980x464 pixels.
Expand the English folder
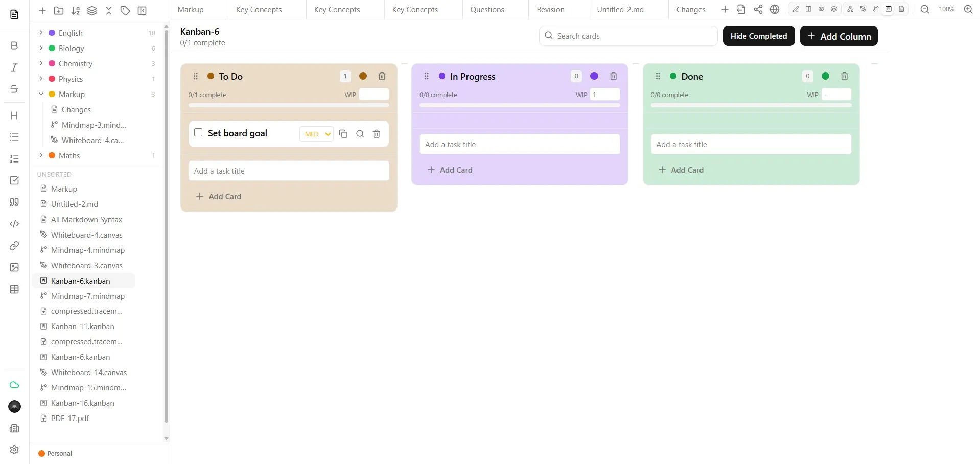[x=41, y=33]
